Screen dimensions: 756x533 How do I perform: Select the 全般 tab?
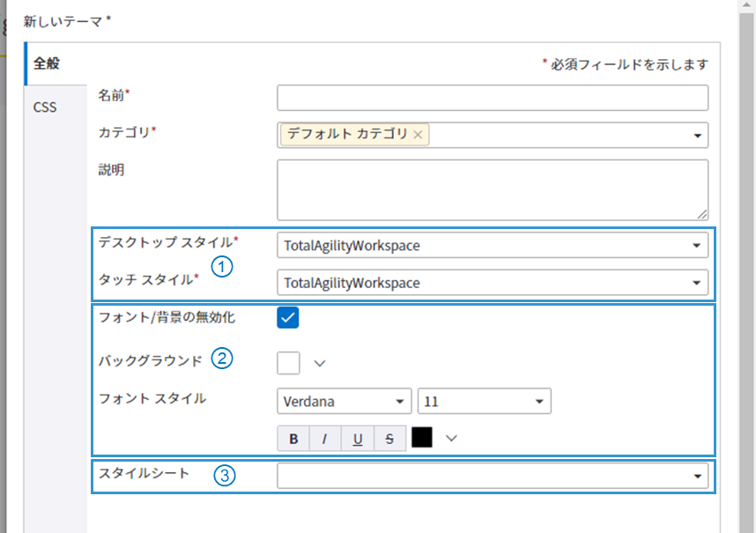click(47, 63)
